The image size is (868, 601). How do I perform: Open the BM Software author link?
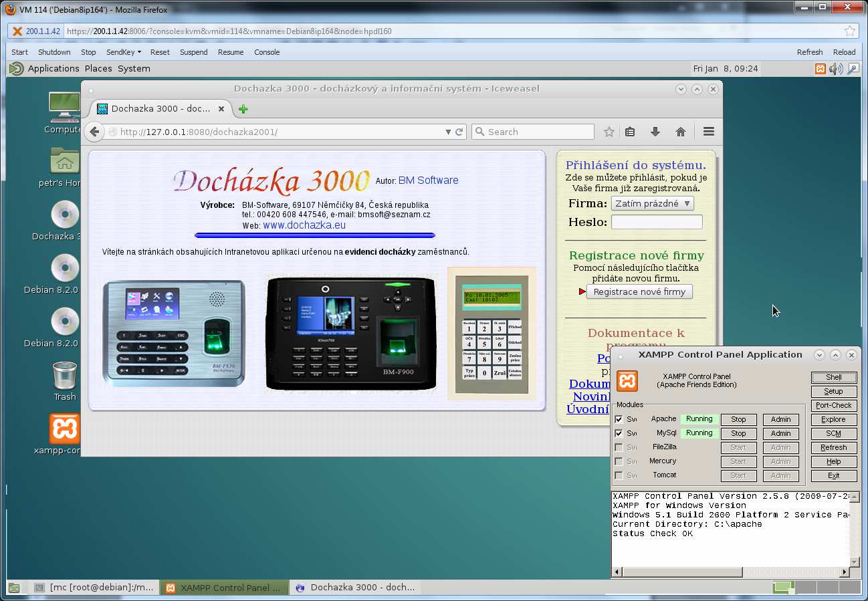pyautogui.click(x=429, y=181)
